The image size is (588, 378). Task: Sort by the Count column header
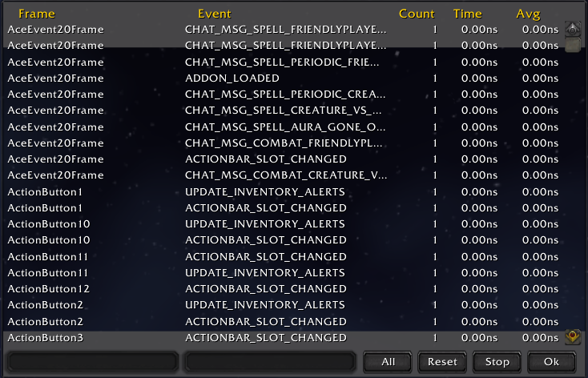point(417,14)
